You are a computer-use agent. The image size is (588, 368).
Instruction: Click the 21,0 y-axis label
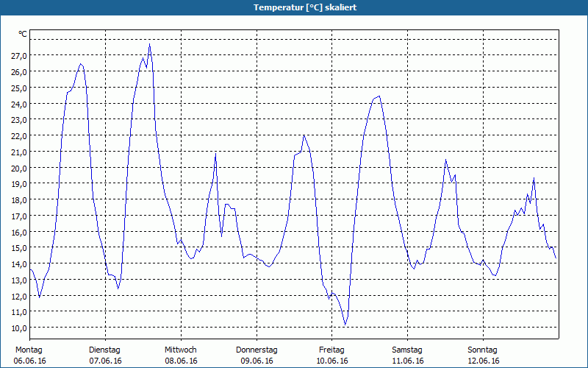19,152
